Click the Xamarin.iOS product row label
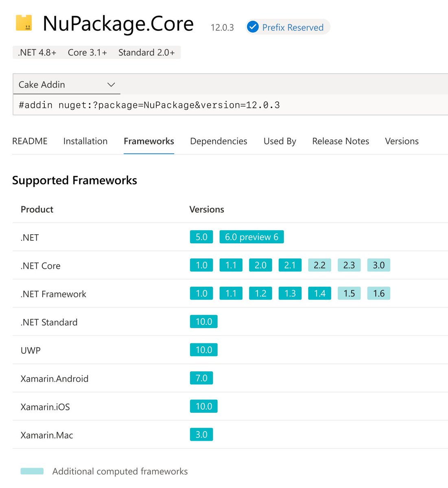 coord(45,407)
